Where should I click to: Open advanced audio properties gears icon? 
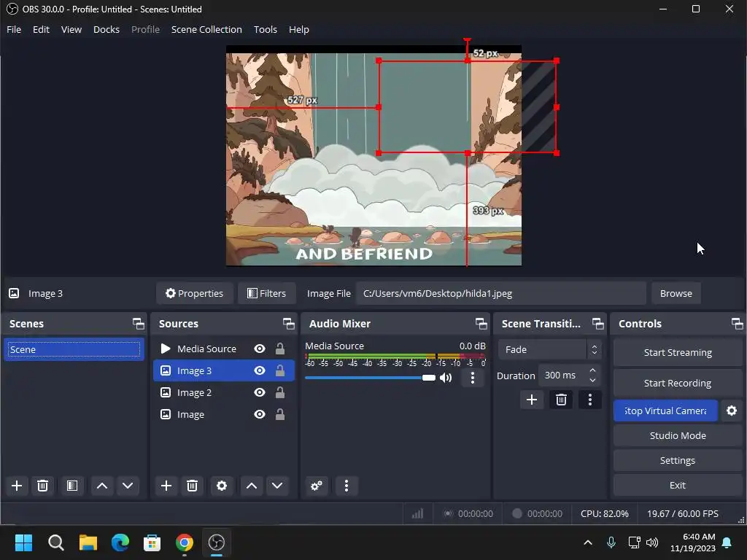(x=317, y=486)
